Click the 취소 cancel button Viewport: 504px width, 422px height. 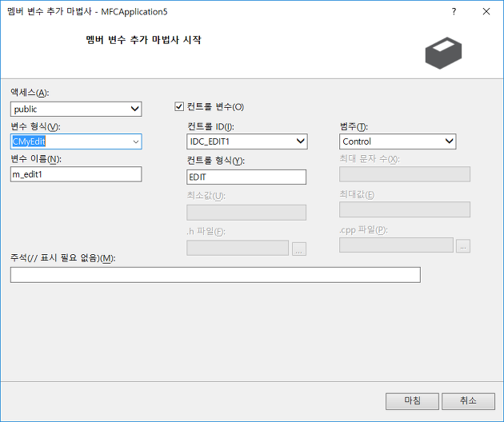coord(468,401)
